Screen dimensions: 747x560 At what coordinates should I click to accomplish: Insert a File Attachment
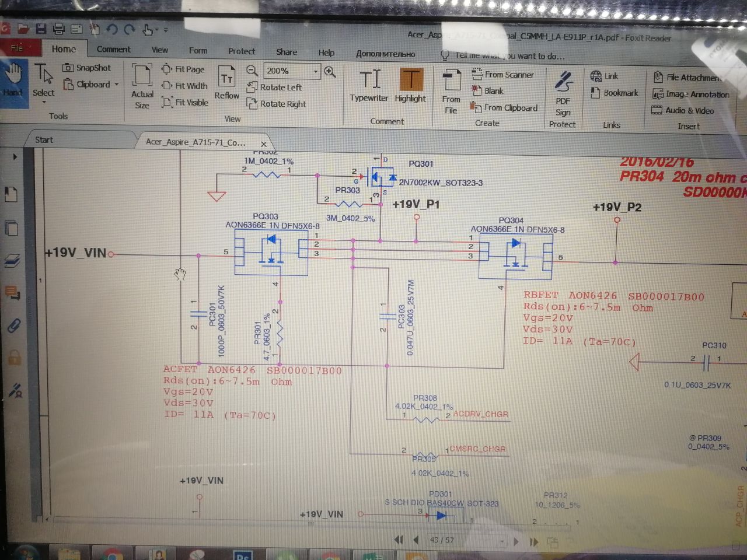687,78
